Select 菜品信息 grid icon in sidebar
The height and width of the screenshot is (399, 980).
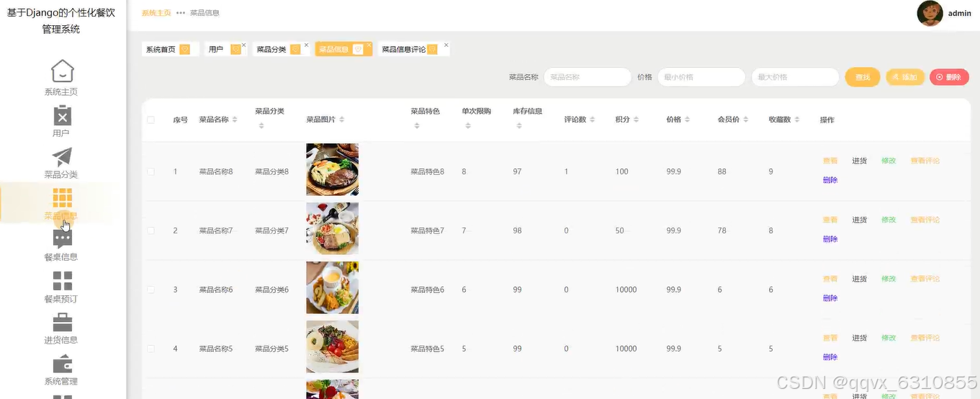point(63,198)
